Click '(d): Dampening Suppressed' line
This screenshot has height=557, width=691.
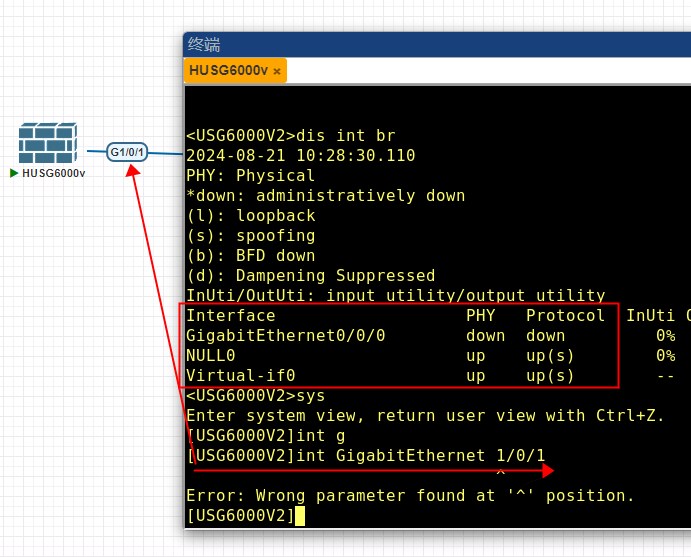(x=311, y=275)
